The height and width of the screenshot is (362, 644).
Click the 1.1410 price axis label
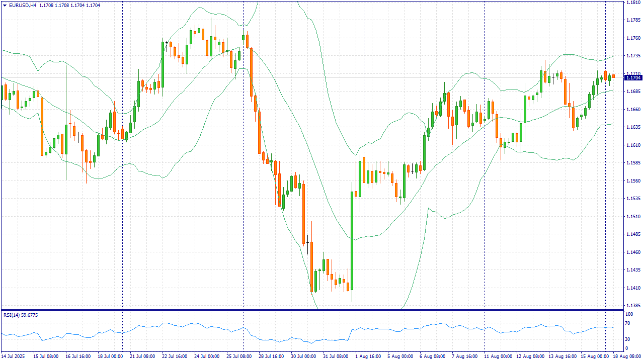[633, 288]
